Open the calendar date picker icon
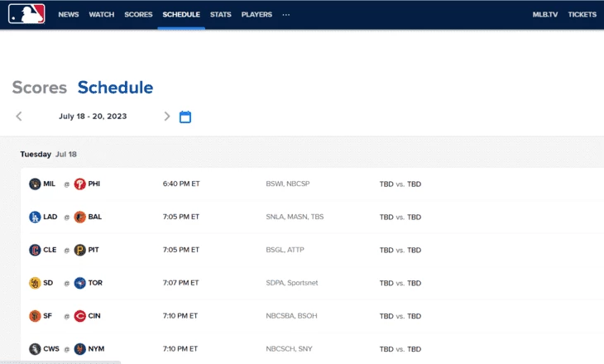Image resolution: width=604 pixels, height=364 pixels. point(185,117)
